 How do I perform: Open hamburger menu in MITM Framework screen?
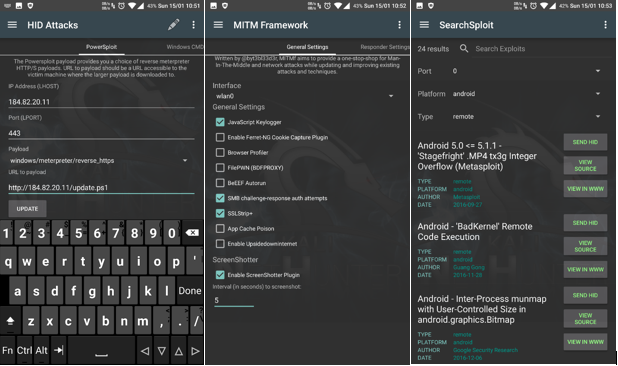pyautogui.click(x=218, y=25)
